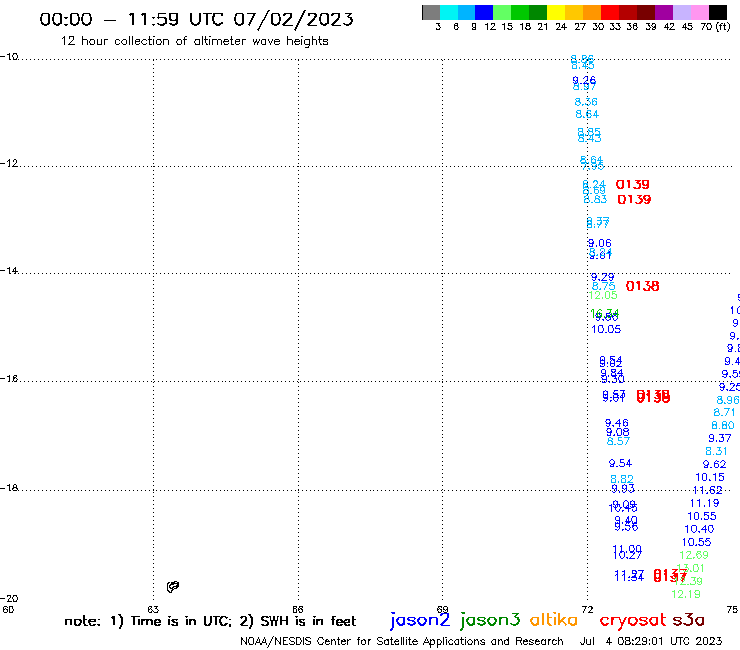Screen dimensions: 740x650
Task: Click the yellow swatch in the wave height scale
Action: (556, 12)
